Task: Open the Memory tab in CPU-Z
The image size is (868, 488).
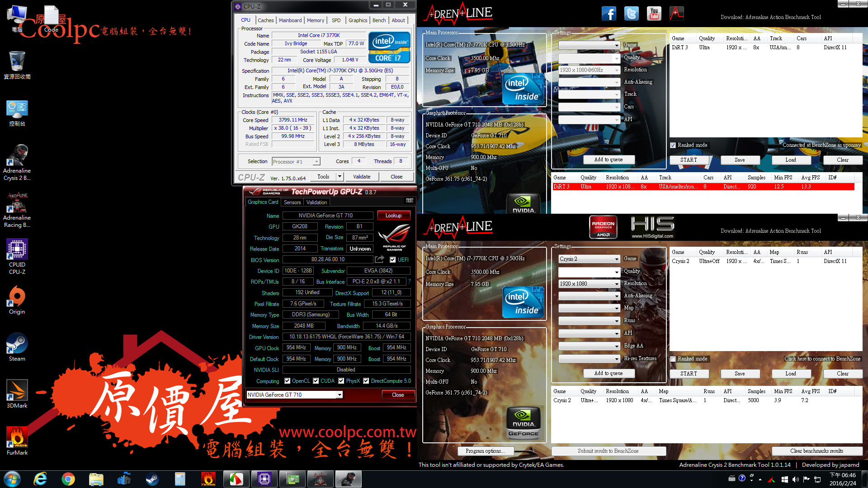Action: click(x=315, y=20)
